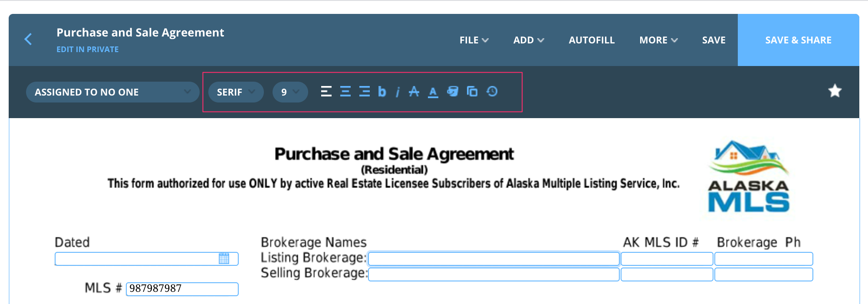
Task: Align text to the left
Action: pos(326,92)
